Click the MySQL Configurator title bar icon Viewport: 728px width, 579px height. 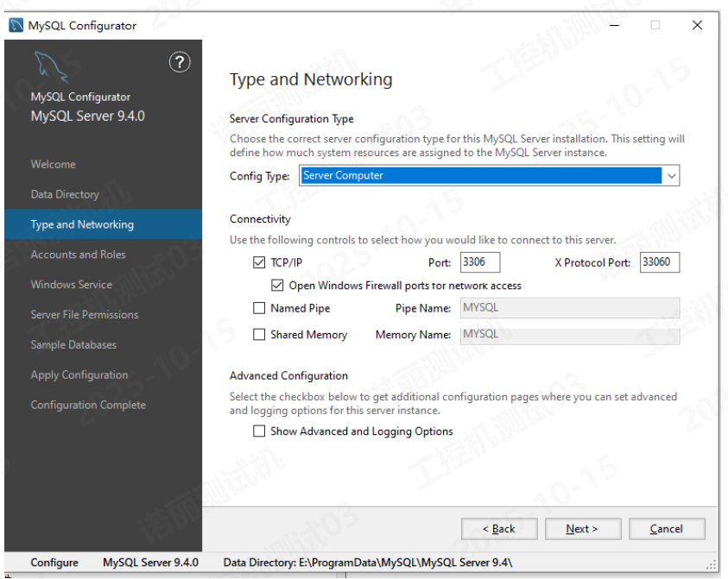(16, 25)
